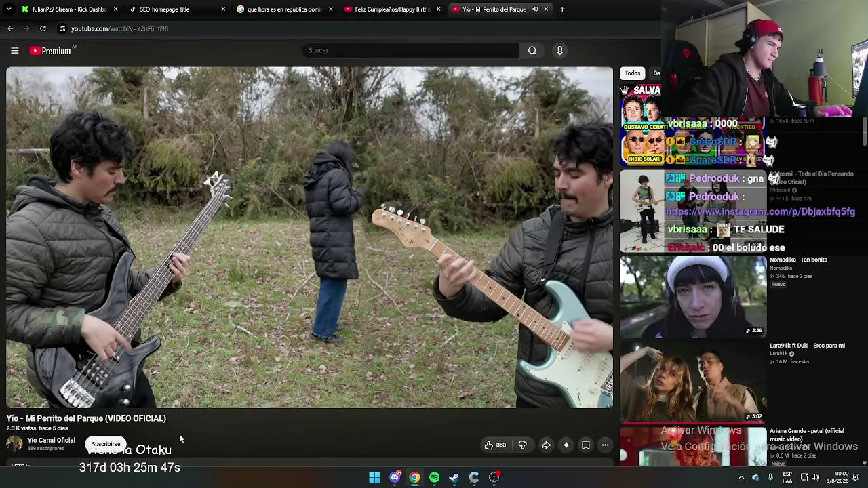Close the Kick Dashboard tab
868x488 pixels.
(x=115, y=9)
